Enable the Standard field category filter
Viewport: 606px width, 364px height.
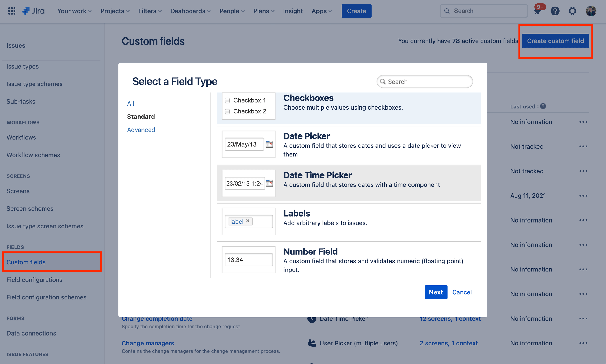point(141,116)
